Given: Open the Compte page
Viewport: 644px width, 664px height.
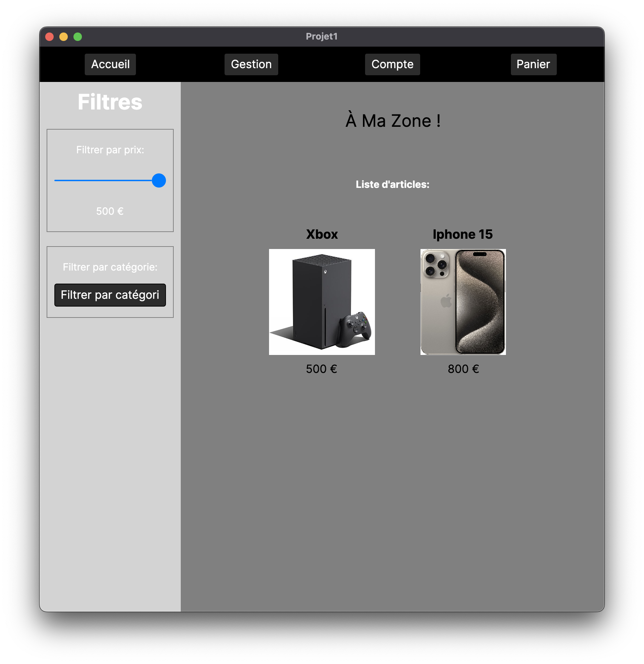Looking at the screenshot, I should point(392,64).
